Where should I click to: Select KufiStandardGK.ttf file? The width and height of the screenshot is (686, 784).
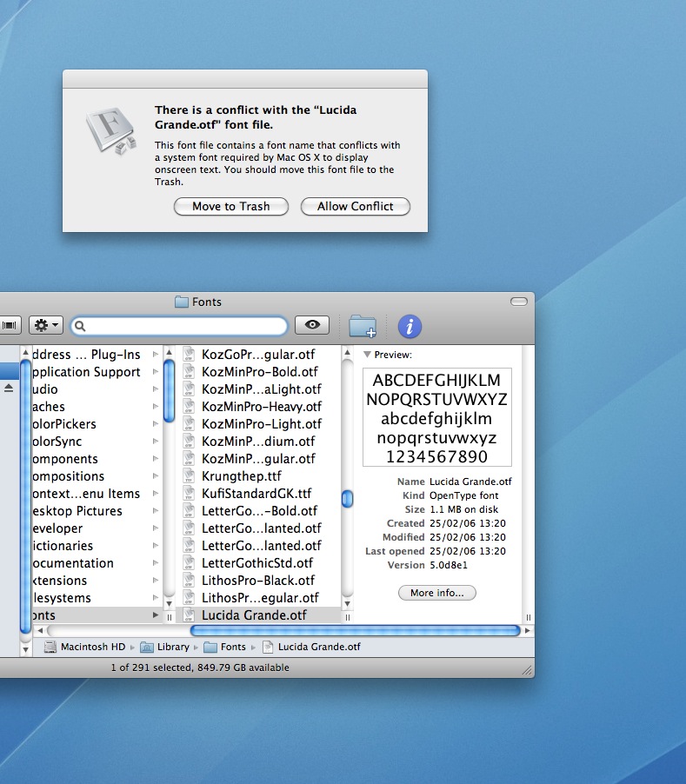258,494
